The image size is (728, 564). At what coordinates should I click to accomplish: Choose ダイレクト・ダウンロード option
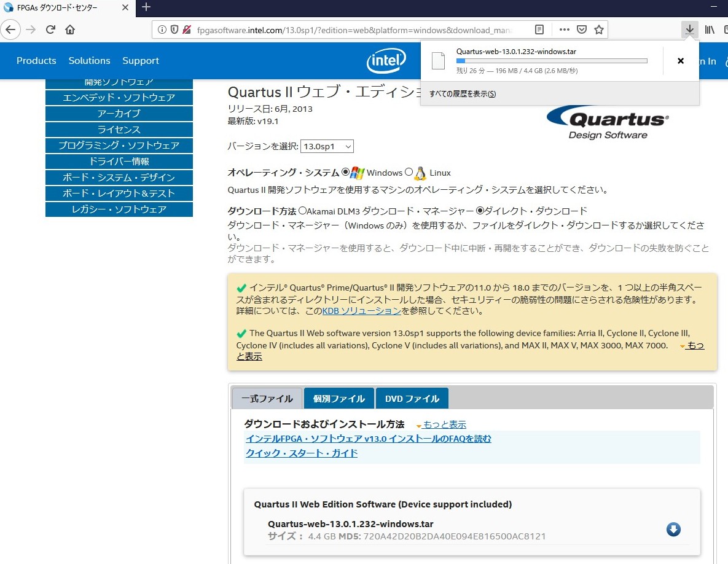(x=480, y=210)
